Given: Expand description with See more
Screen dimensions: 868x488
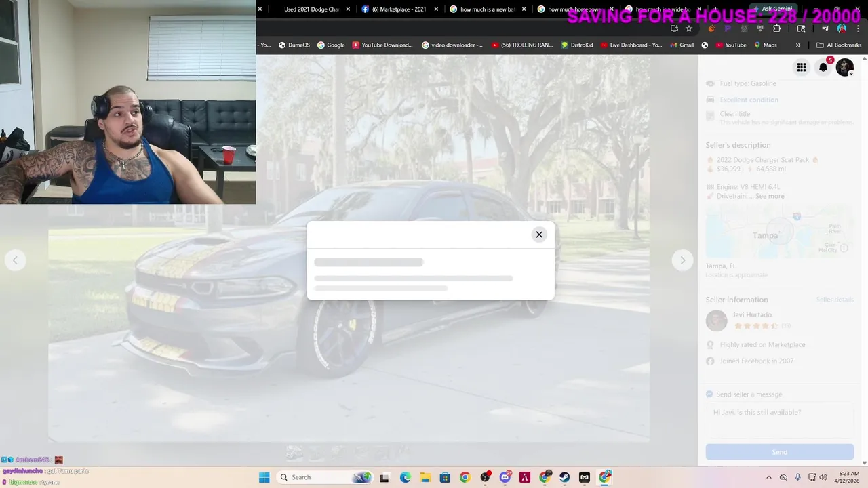Looking at the screenshot, I should coord(770,196).
